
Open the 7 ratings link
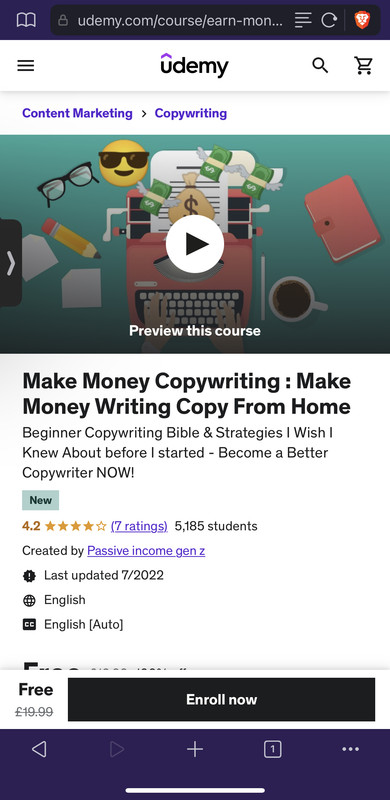pos(139,526)
